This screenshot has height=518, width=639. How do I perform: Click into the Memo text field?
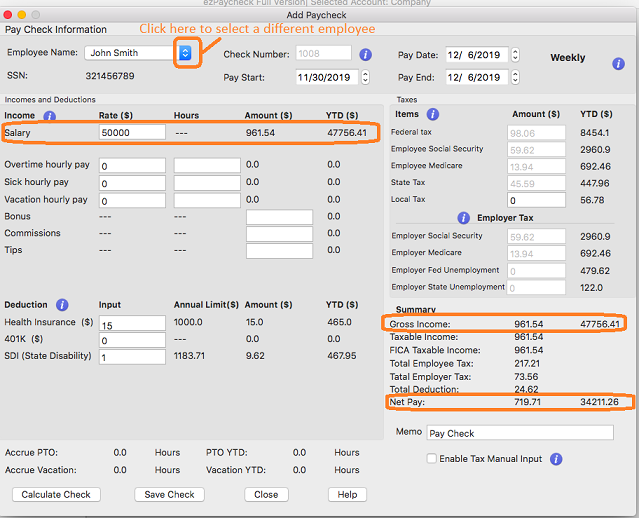(519, 433)
